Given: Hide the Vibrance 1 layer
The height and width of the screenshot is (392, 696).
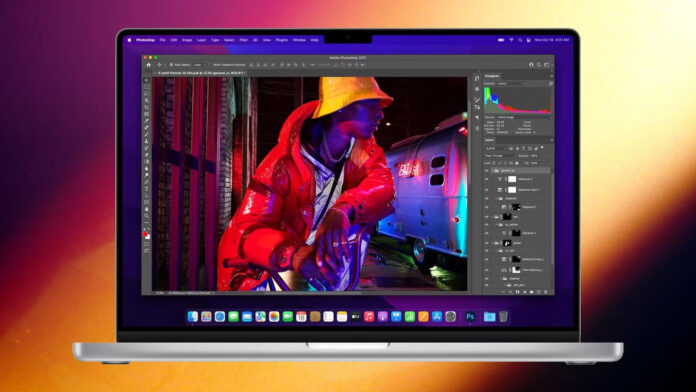Looking at the screenshot, I should (486, 233).
